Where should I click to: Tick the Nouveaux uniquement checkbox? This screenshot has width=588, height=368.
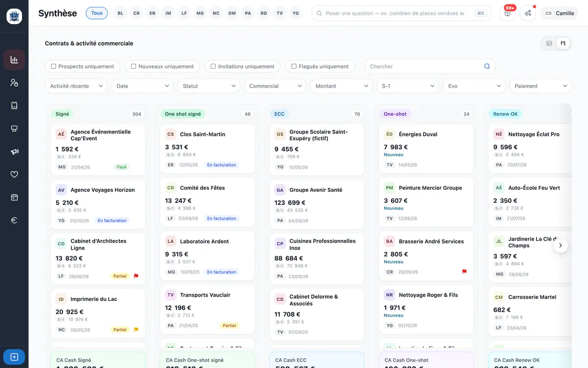pyautogui.click(x=133, y=67)
